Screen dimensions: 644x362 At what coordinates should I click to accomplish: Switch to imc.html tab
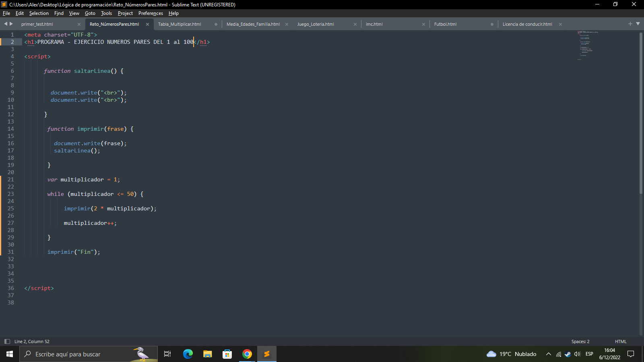374,24
